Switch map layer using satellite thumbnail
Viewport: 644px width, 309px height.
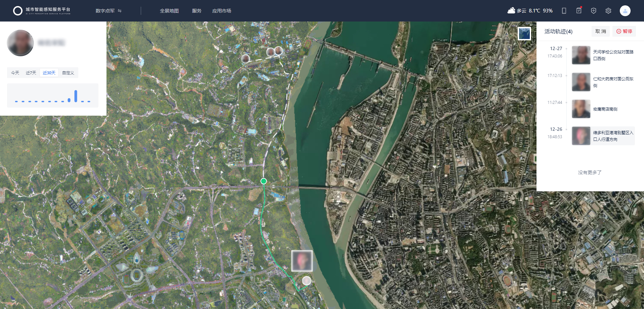524,34
